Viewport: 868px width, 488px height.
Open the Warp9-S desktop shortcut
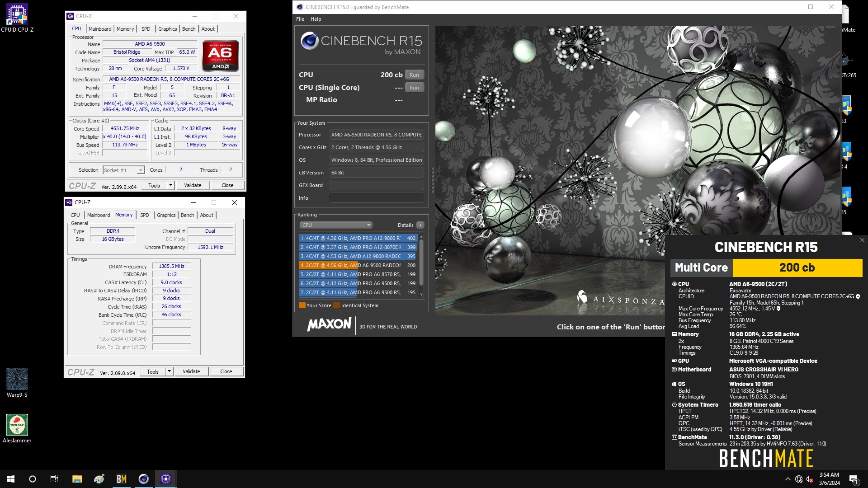[x=17, y=383]
